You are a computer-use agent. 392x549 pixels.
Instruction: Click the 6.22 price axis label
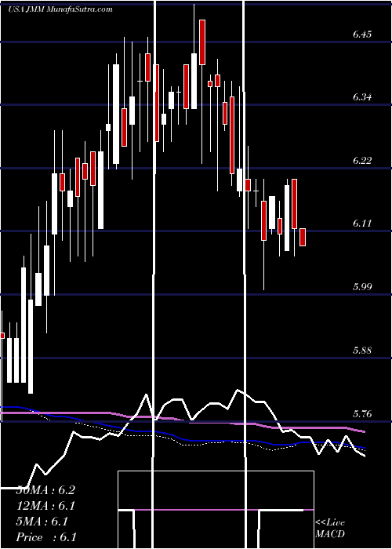pyautogui.click(x=362, y=161)
